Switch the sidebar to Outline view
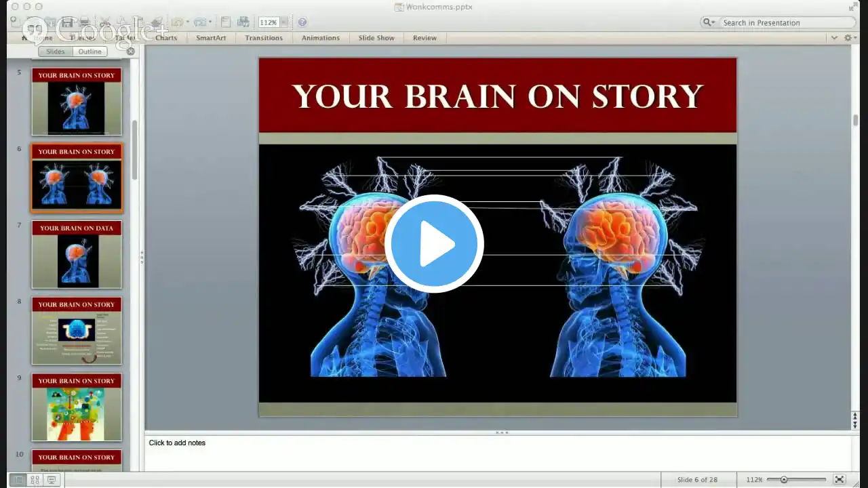 tap(90, 52)
